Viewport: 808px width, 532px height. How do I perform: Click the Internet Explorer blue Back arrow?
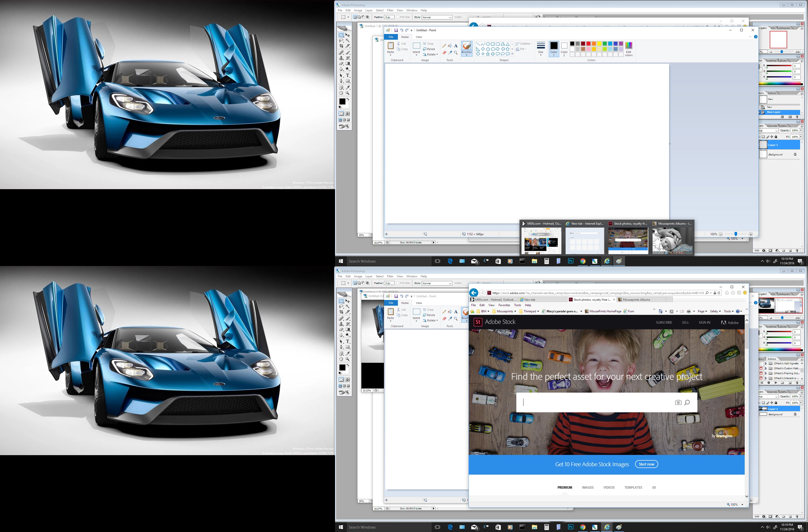point(474,293)
